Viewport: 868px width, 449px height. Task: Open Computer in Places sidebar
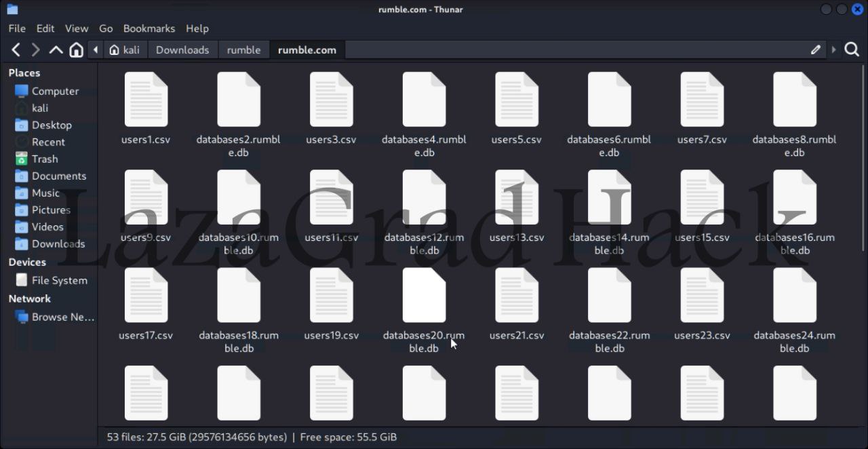tap(49, 91)
